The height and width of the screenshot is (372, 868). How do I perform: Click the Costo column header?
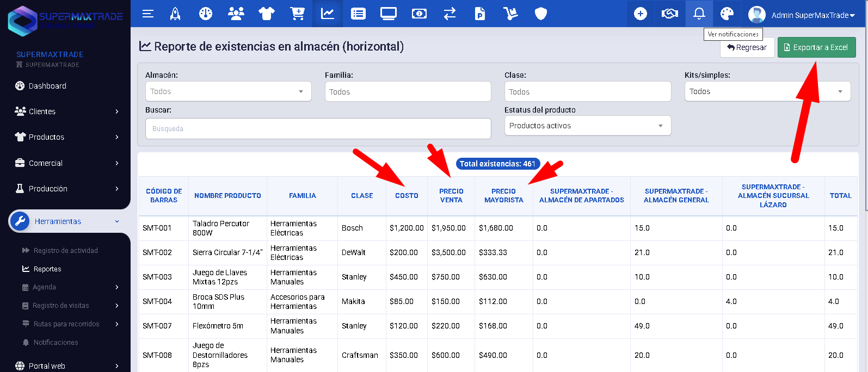pyautogui.click(x=407, y=196)
